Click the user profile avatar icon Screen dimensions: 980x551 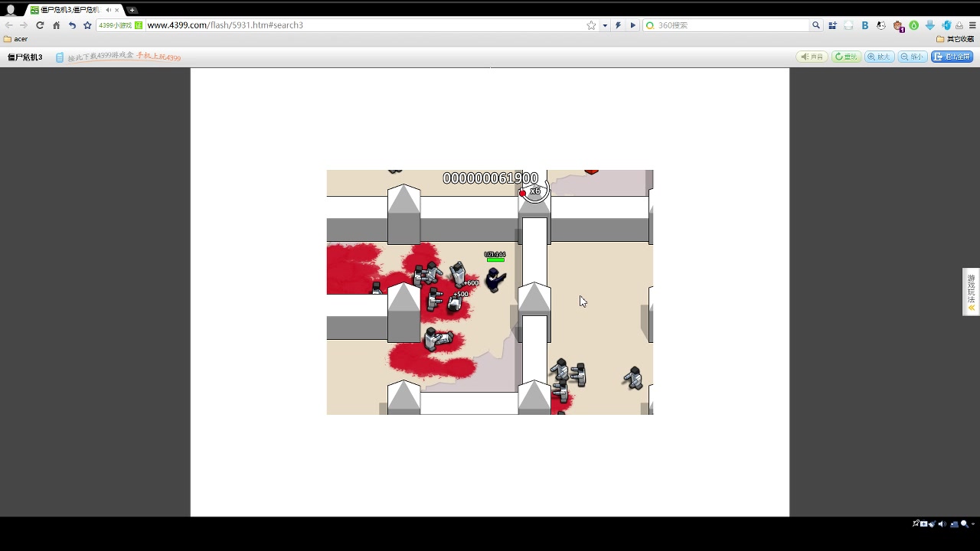pyautogui.click(x=11, y=10)
